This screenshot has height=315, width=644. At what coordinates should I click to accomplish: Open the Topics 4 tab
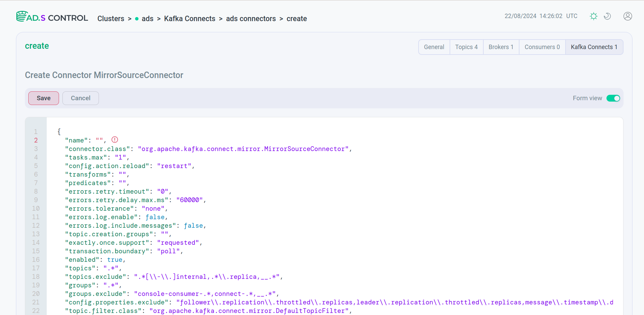point(466,47)
